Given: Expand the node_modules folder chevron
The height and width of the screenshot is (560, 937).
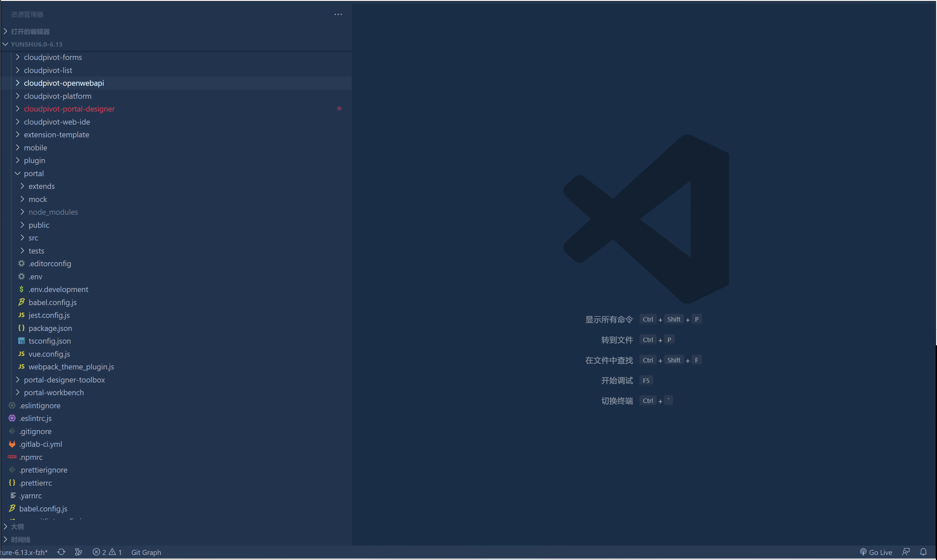Looking at the screenshot, I should 22,212.
